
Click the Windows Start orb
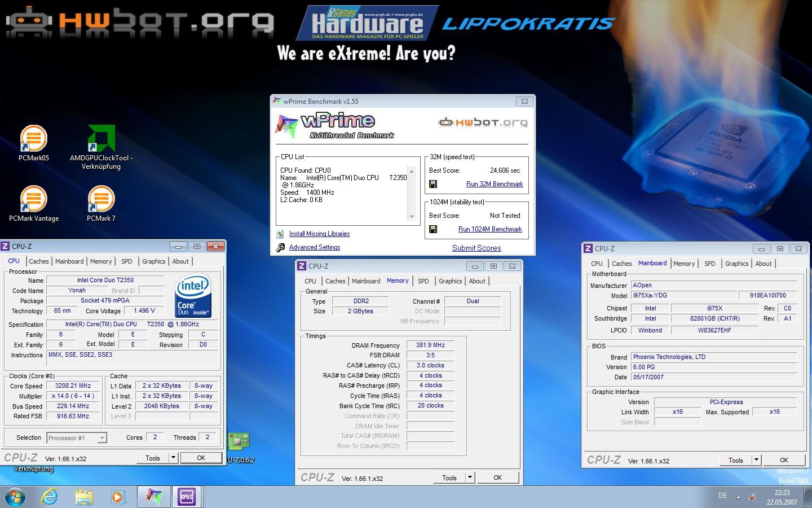coord(14,497)
